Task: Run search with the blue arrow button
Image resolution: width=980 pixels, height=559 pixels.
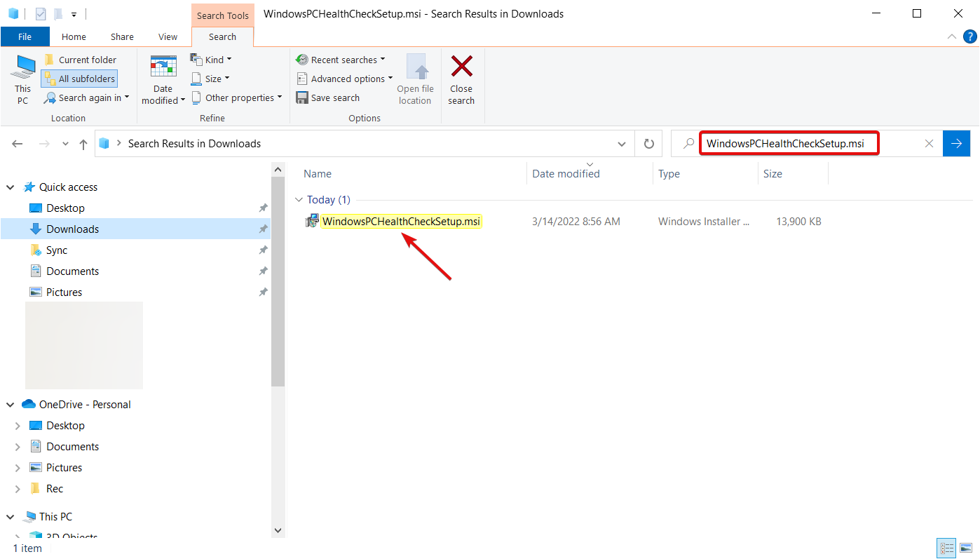Action: pos(957,144)
